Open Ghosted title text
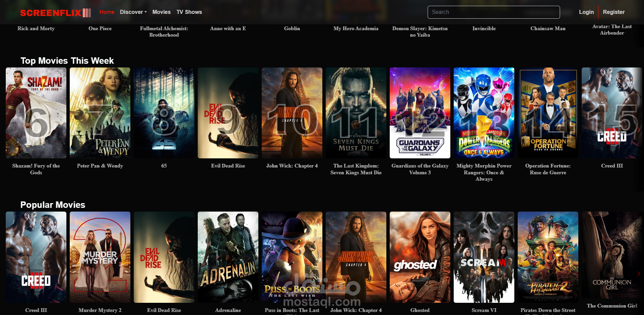 coord(420,310)
